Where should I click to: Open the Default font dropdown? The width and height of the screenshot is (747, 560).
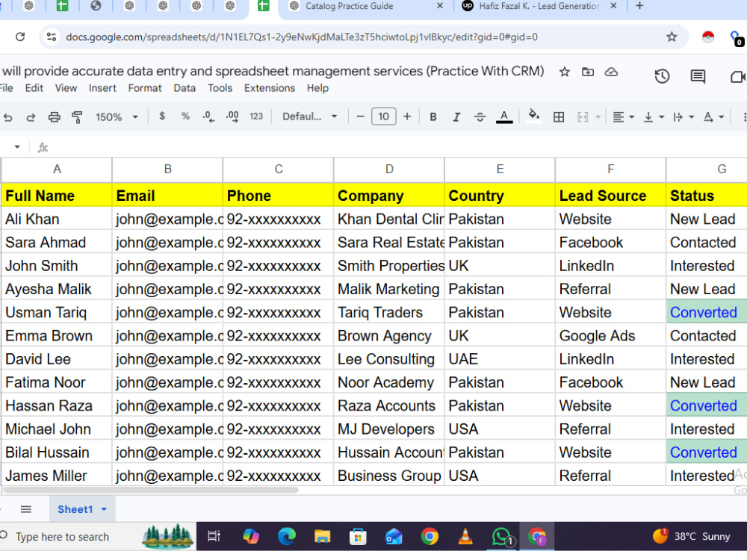coord(310,116)
